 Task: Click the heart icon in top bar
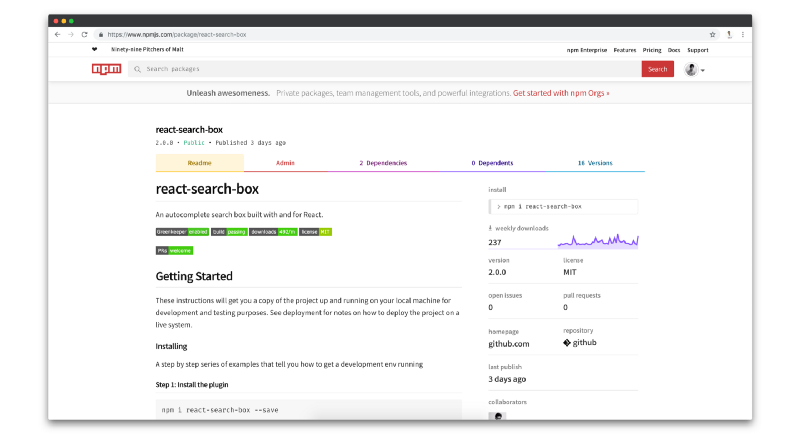95,49
